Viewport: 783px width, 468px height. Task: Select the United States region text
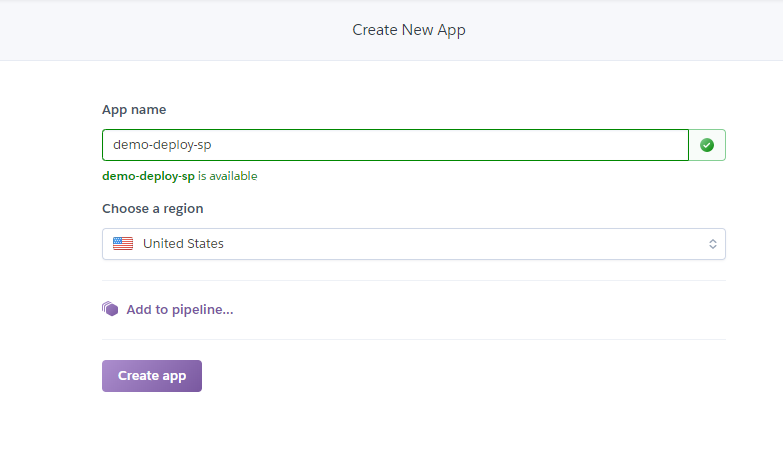[183, 244]
